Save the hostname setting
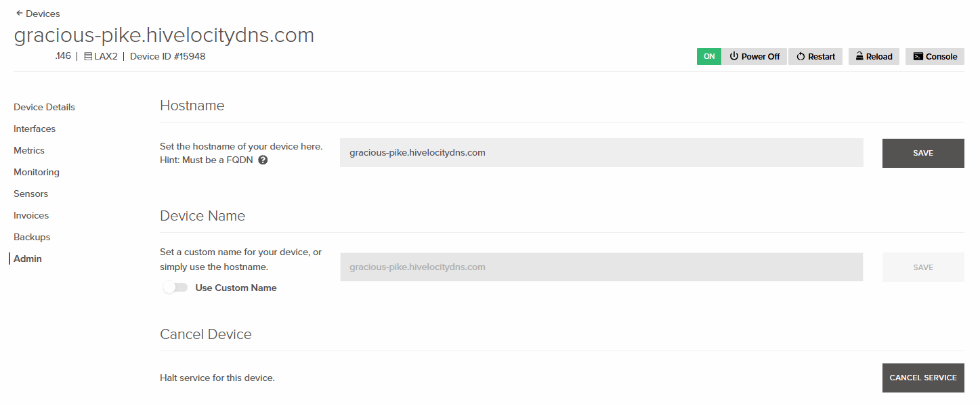The image size is (980, 404). click(922, 153)
